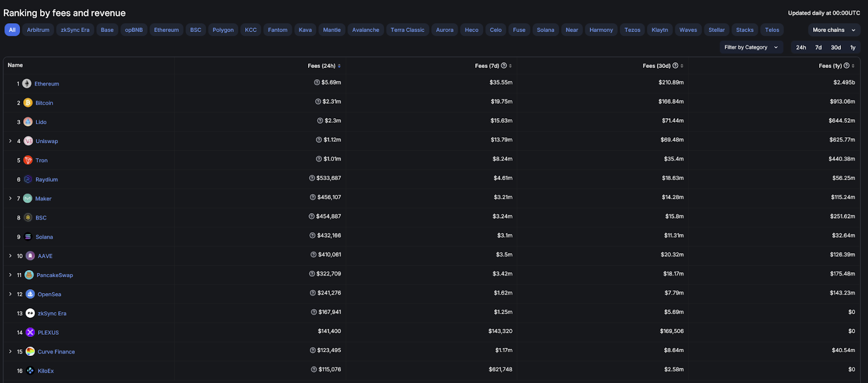Screen dimensions: 868x383
Task: Click the Raydium logo icon
Action: tap(28, 180)
